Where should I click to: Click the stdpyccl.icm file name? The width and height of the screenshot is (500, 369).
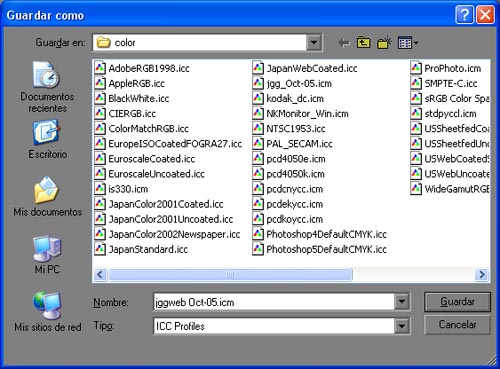450,114
